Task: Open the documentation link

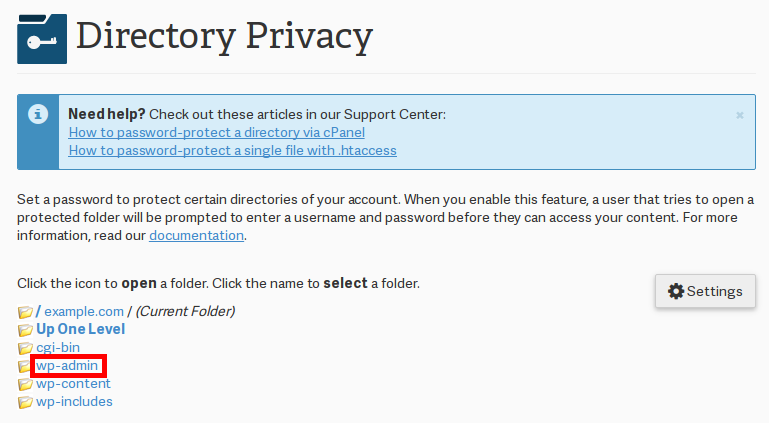Action: pyautogui.click(x=196, y=235)
